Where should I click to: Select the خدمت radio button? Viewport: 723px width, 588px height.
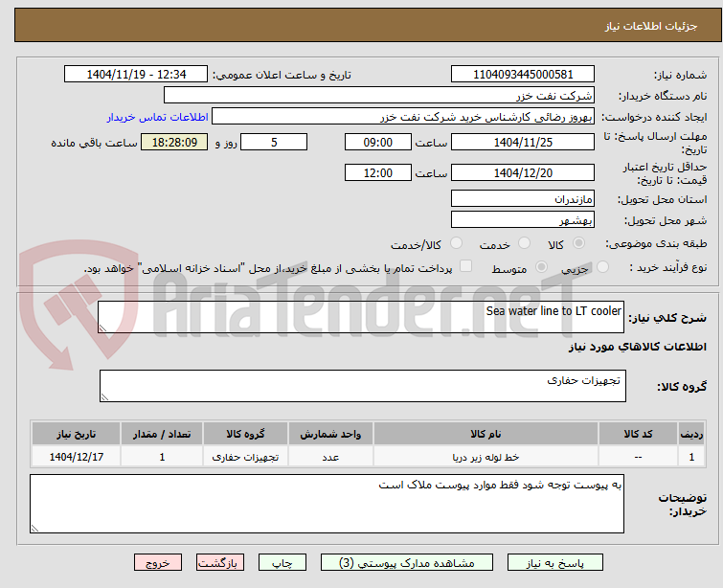[x=524, y=243]
